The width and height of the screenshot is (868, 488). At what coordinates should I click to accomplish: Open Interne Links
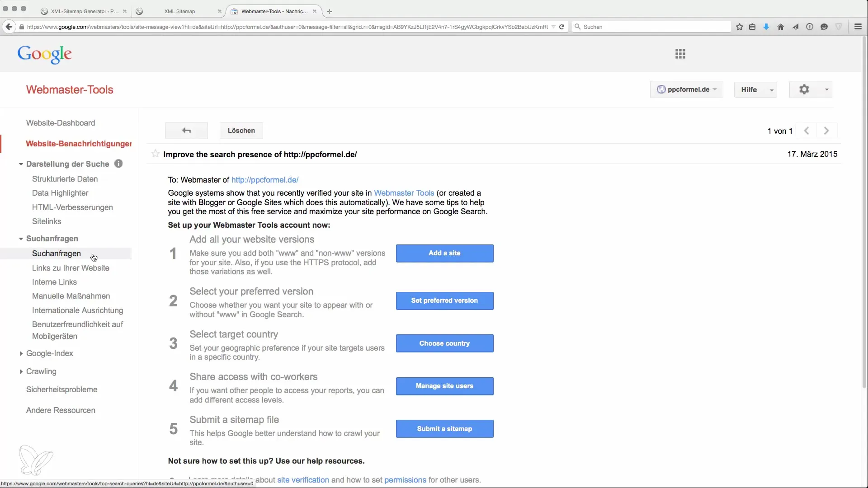[54, 282]
